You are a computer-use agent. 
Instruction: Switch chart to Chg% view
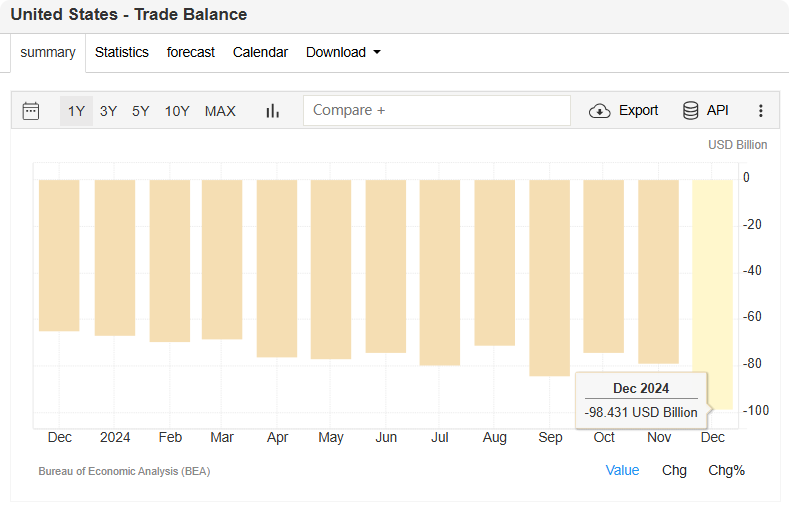726,470
